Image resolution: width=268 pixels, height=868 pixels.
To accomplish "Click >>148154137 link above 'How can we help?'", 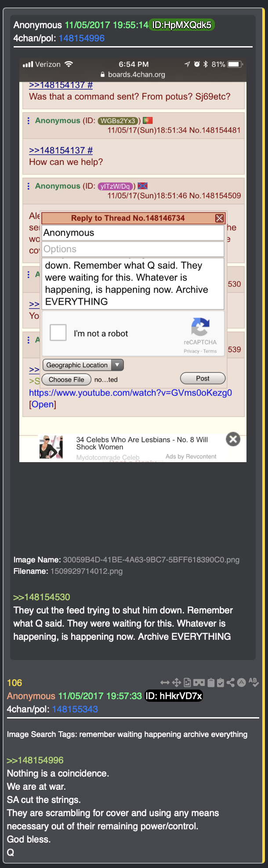I will pos(61,150).
